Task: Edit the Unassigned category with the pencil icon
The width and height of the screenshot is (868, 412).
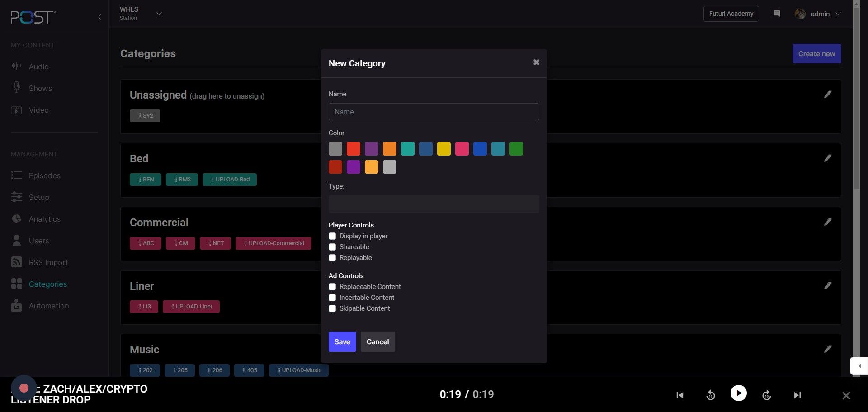Action: [827, 95]
